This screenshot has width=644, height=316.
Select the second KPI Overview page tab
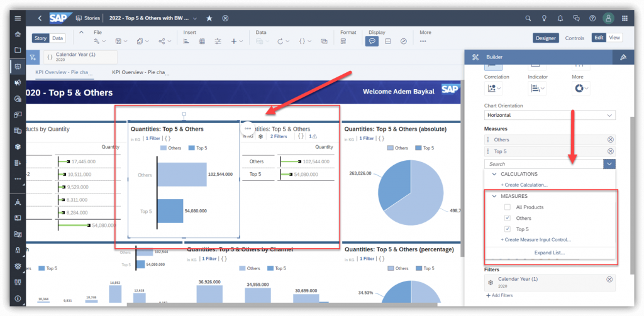tap(141, 73)
